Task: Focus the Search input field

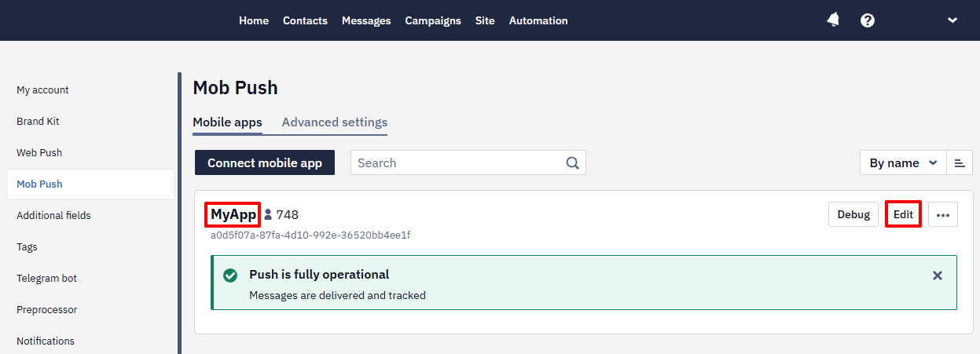Action: pos(468,163)
